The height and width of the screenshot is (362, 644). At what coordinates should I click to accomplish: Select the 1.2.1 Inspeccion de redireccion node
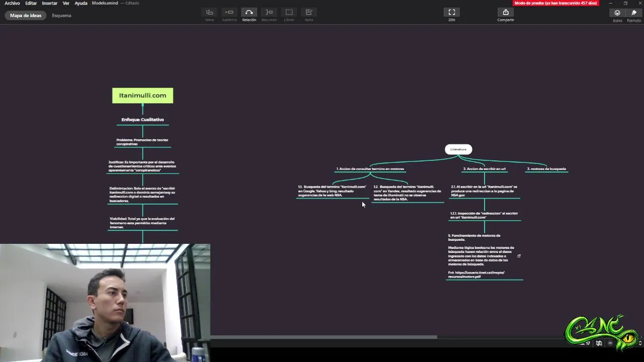(x=484, y=216)
